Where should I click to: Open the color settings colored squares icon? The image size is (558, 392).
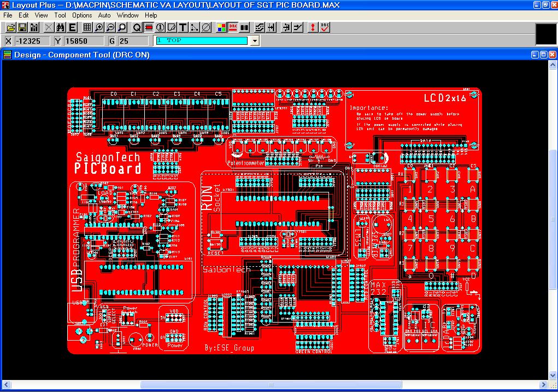tap(221, 27)
